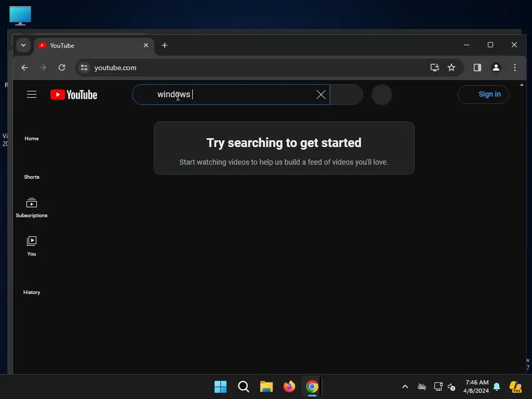532x399 pixels.
Task: Open Subscriptions in the sidebar
Action: tap(32, 208)
